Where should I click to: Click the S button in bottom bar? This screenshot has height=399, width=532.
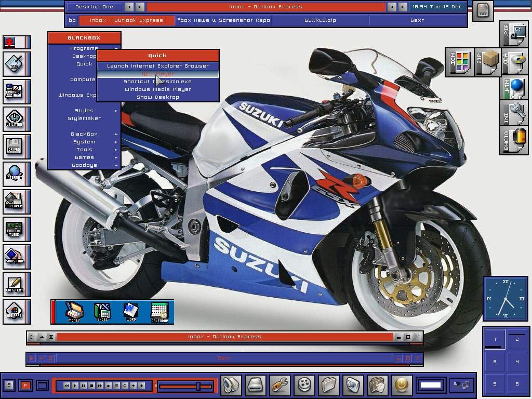[x=9, y=385]
